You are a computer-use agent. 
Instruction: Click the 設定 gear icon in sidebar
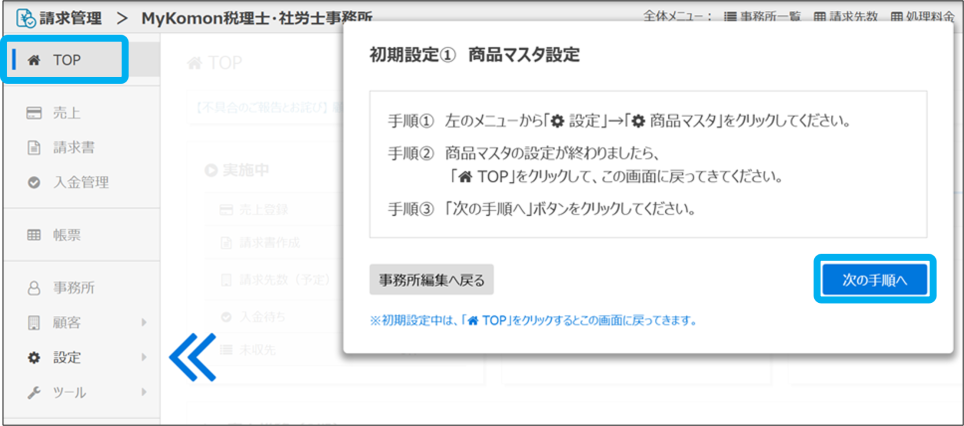[x=33, y=357]
